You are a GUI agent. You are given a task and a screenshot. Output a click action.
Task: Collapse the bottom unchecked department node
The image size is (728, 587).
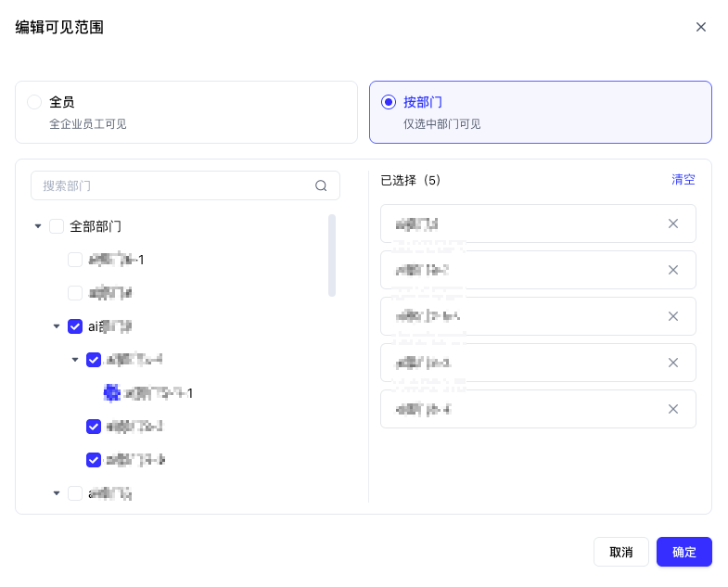click(x=57, y=493)
